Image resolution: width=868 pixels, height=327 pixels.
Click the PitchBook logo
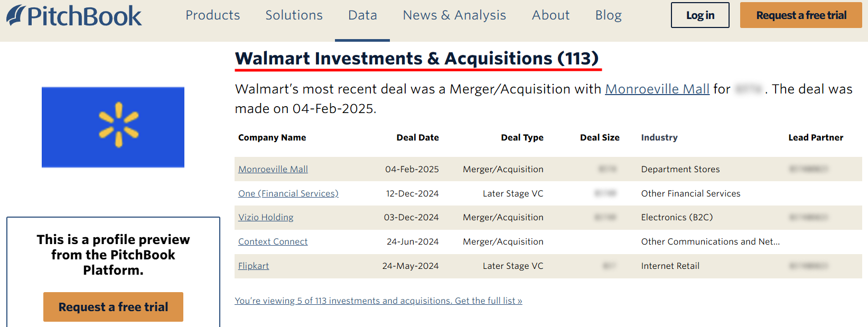[x=74, y=16]
